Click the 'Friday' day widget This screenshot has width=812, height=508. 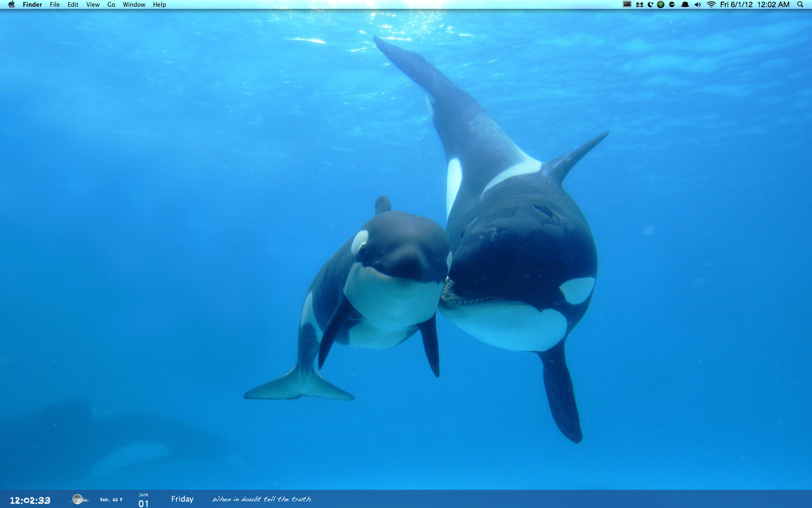[182, 499]
